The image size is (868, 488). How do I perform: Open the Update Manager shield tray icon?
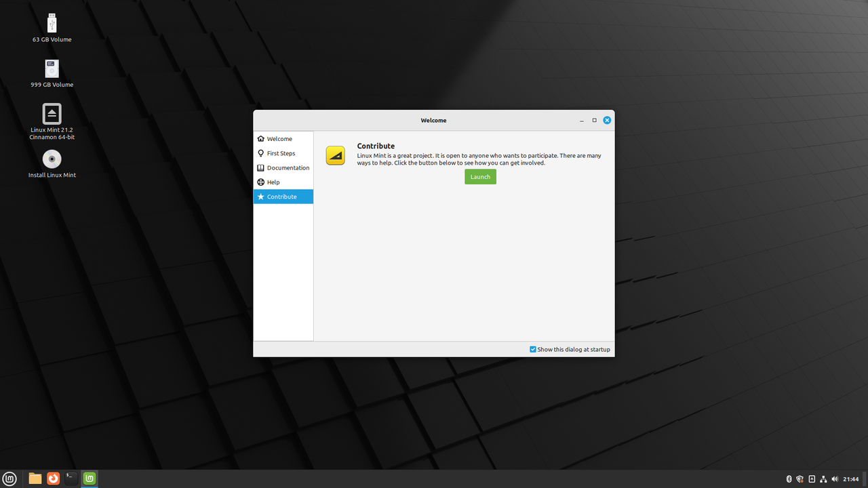tap(800, 479)
